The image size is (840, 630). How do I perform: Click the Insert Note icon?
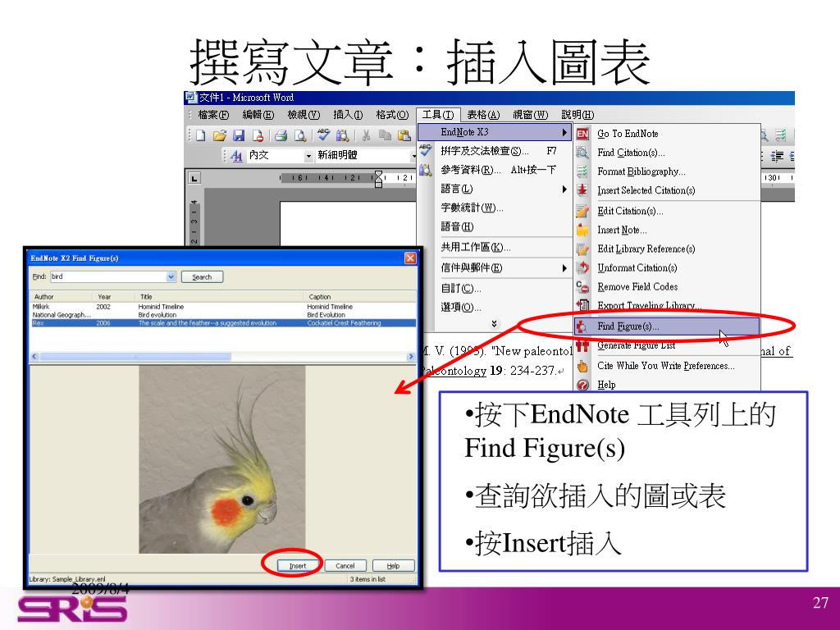coord(582,230)
